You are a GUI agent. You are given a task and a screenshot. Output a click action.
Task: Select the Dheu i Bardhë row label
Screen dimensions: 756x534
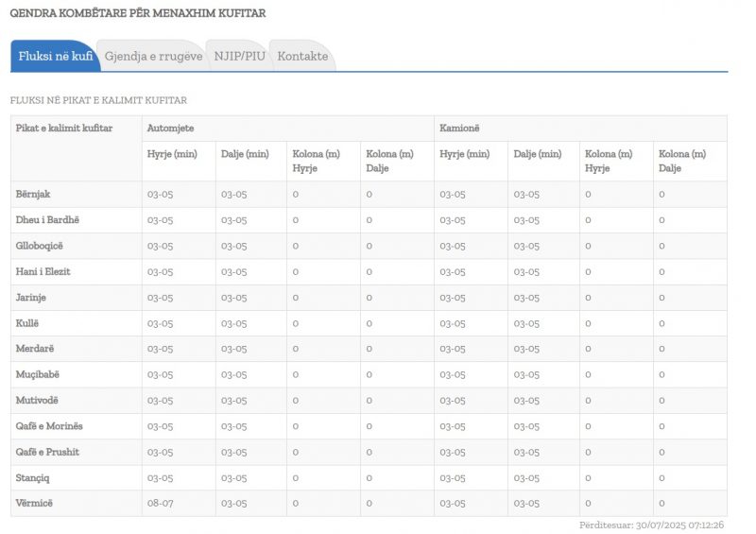click(x=48, y=220)
